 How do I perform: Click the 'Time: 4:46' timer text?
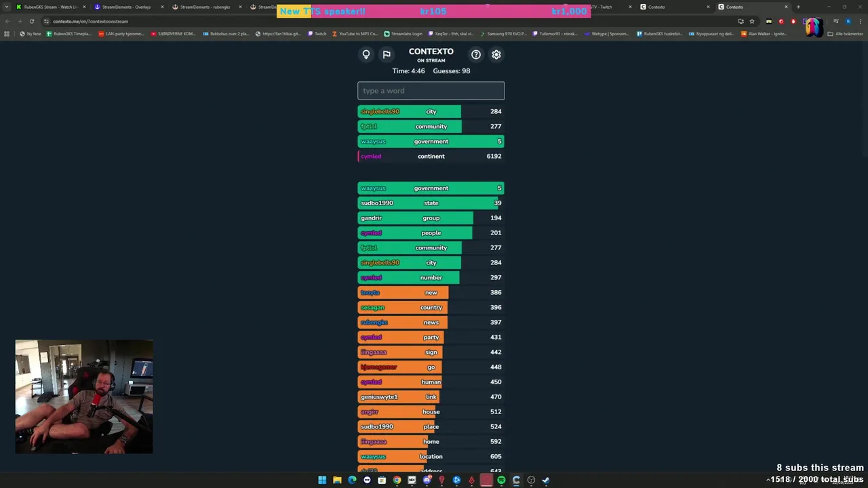408,70
